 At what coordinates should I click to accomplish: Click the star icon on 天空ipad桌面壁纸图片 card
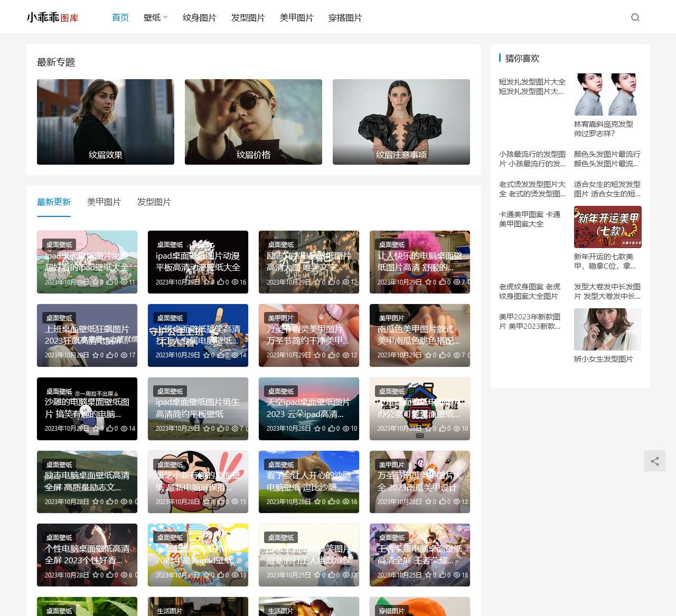click(x=317, y=429)
